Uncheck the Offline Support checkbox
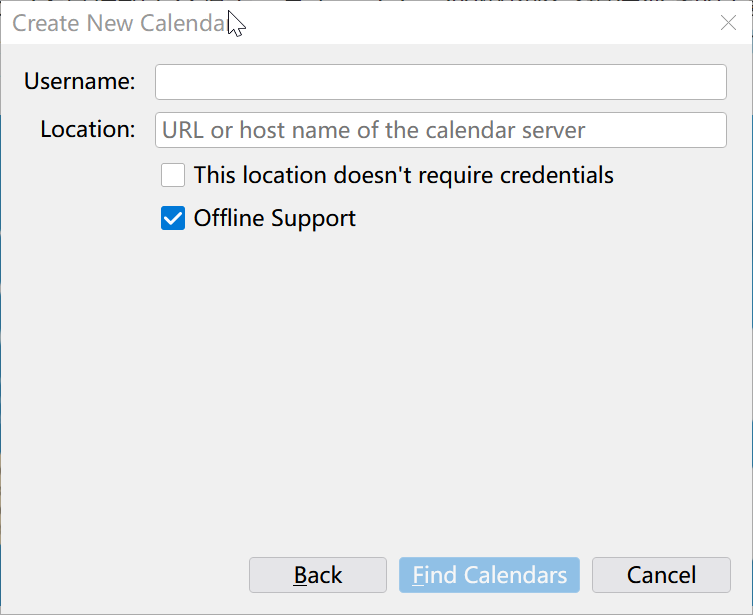Screen dimensions: 753x615 point(173,218)
